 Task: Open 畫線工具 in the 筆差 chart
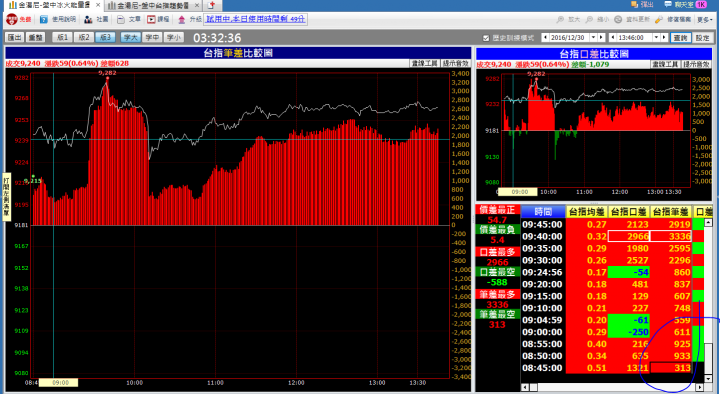[424, 63]
